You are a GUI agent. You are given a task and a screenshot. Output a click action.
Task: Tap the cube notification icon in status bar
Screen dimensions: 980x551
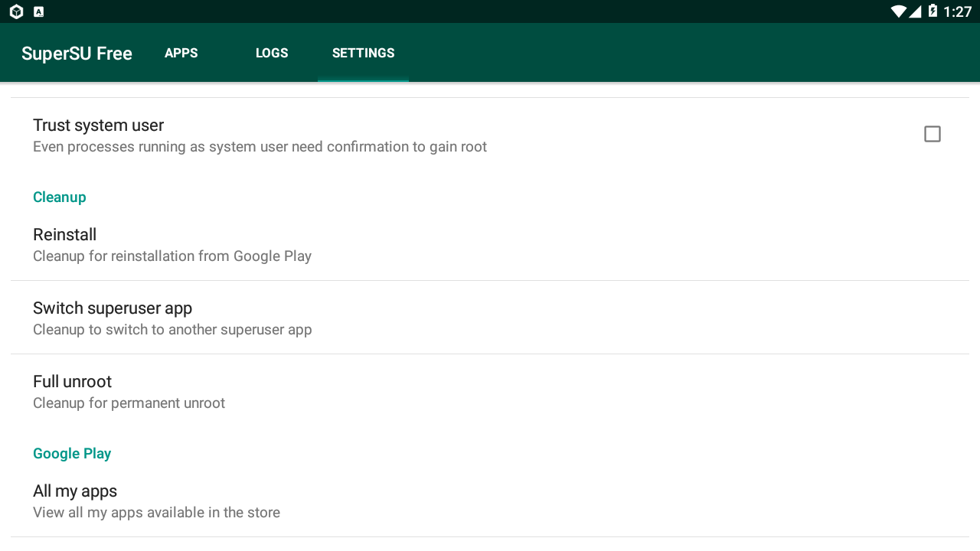pyautogui.click(x=16, y=11)
